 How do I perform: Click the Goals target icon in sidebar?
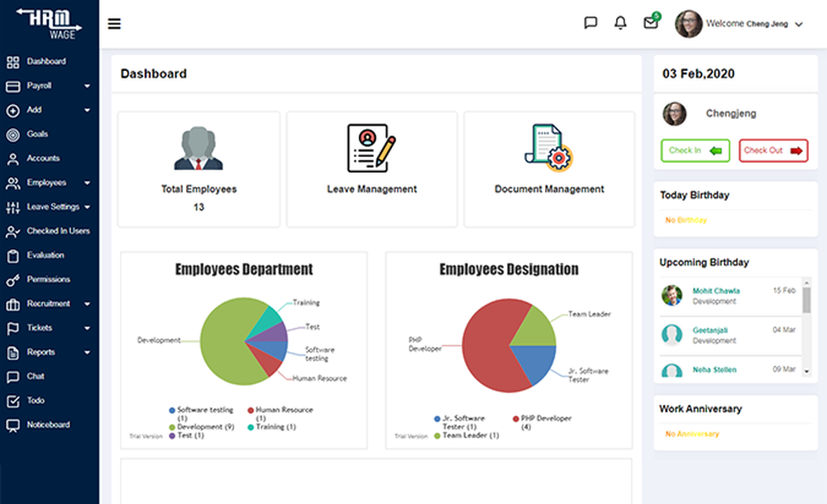[13, 135]
